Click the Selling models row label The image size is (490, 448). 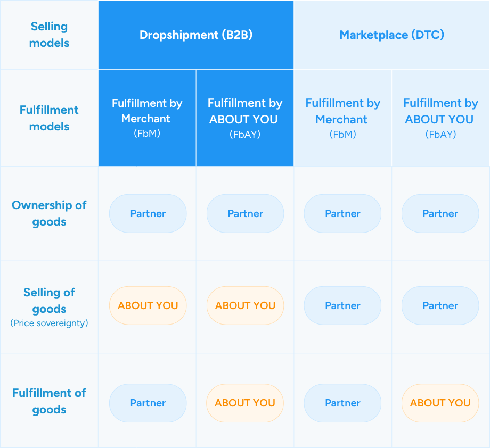49,35
